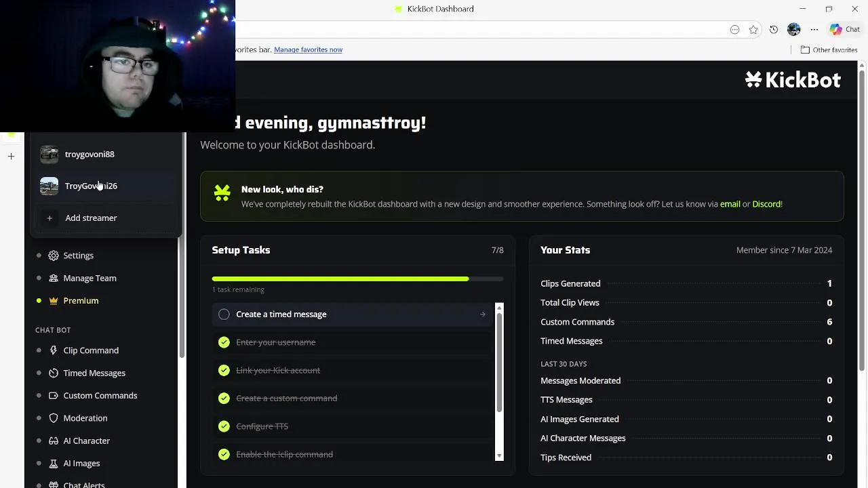Click the Timed Messages clock icon
Screen dimensions: 868x488
54,373
